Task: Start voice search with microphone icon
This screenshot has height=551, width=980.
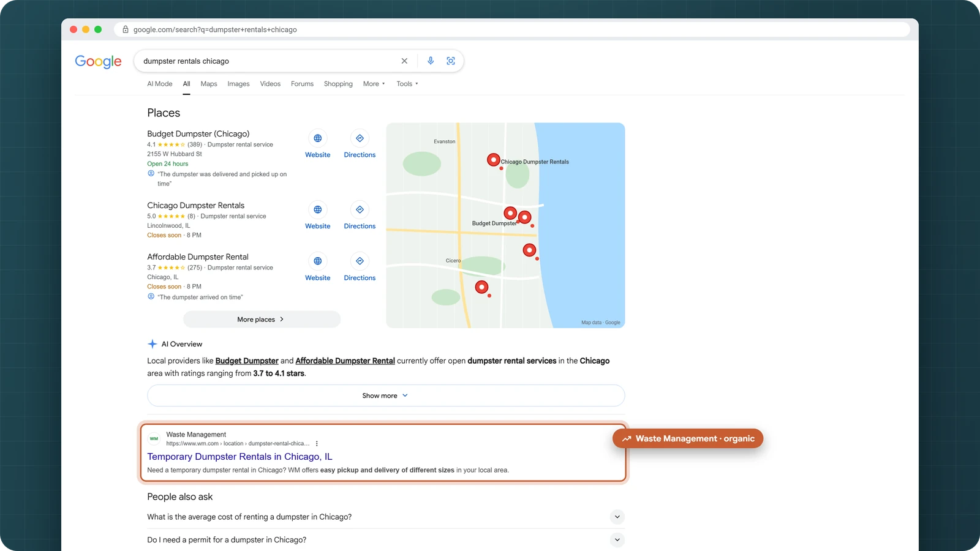Action: tap(431, 61)
